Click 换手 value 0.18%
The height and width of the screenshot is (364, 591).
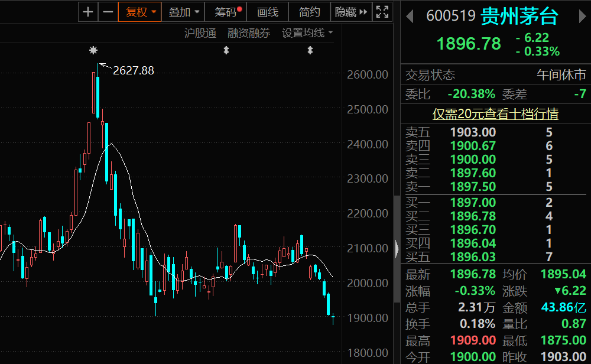tap(478, 324)
